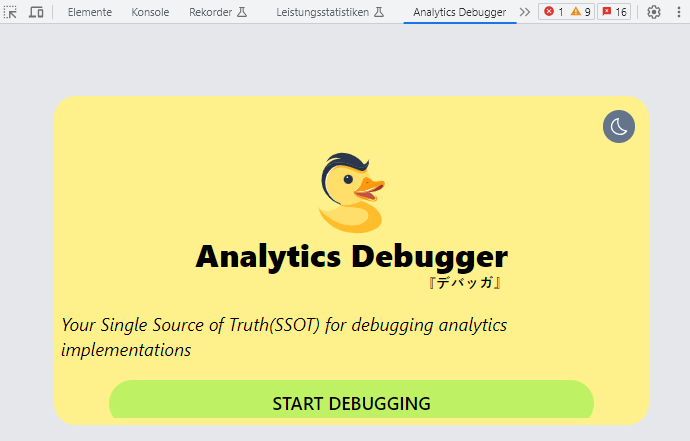This screenshot has height=441, width=690.
Task: Open the issues badge showing 16
Action: [x=614, y=12]
